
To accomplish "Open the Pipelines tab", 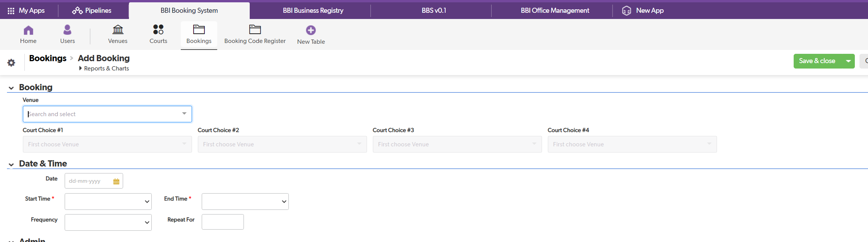I will coord(92,10).
